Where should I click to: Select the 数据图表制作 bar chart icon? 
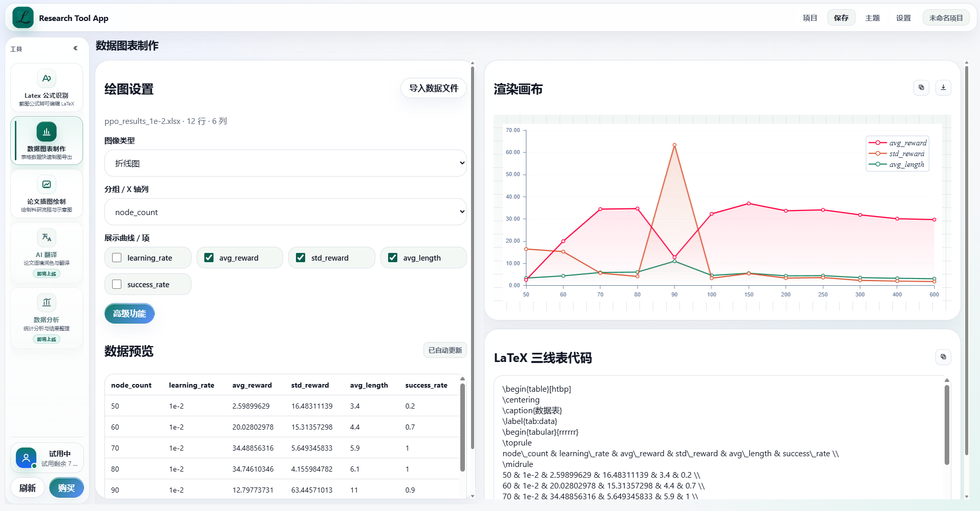pos(47,132)
